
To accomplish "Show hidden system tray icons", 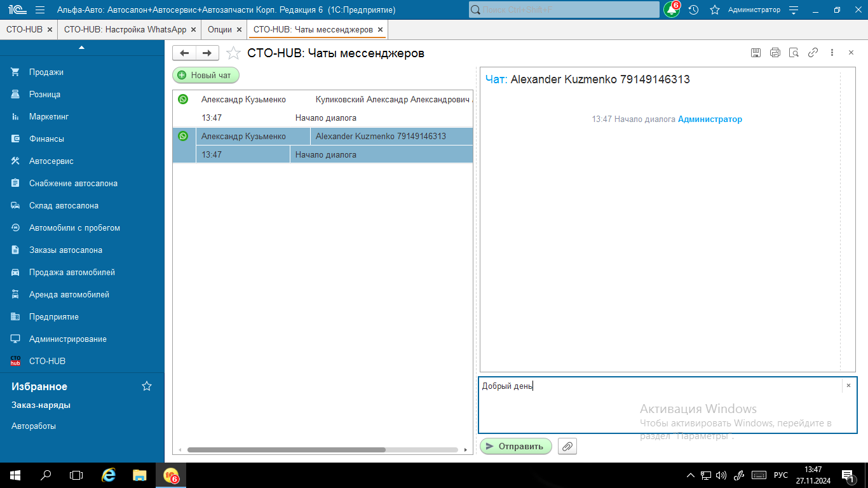I will click(691, 475).
